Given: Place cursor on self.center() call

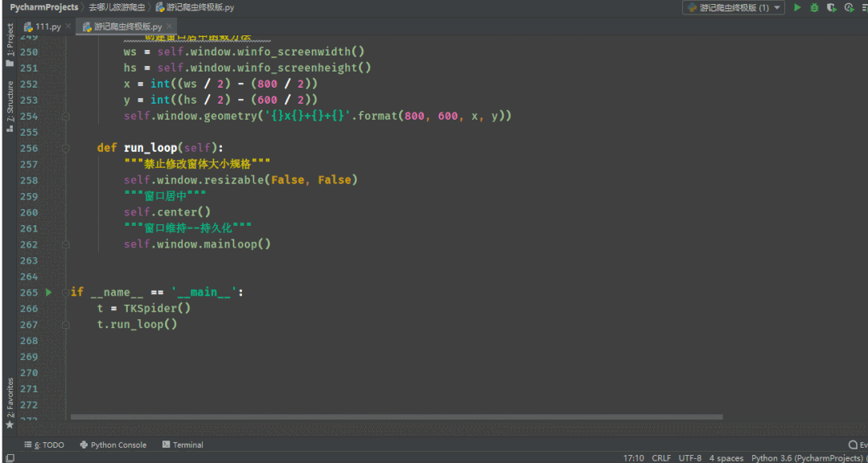Looking at the screenshot, I should (x=167, y=212).
